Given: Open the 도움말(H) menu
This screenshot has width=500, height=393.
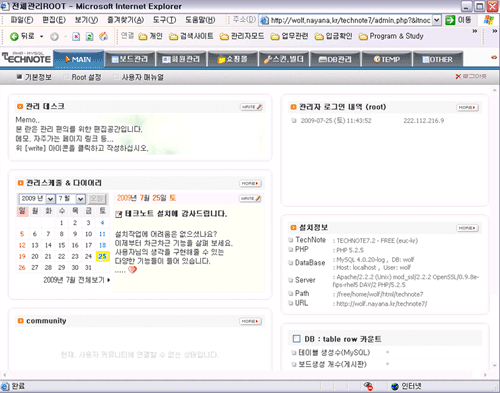Looking at the screenshot, I should click(x=200, y=20).
